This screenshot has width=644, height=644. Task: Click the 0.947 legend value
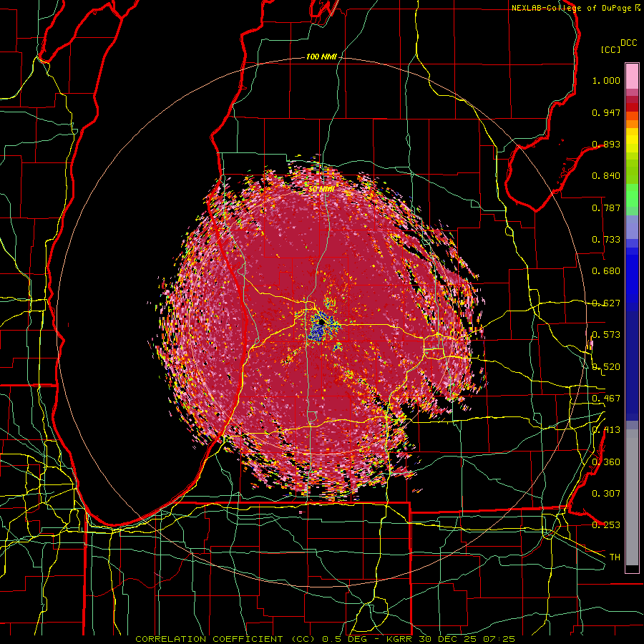tap(606, 112)
